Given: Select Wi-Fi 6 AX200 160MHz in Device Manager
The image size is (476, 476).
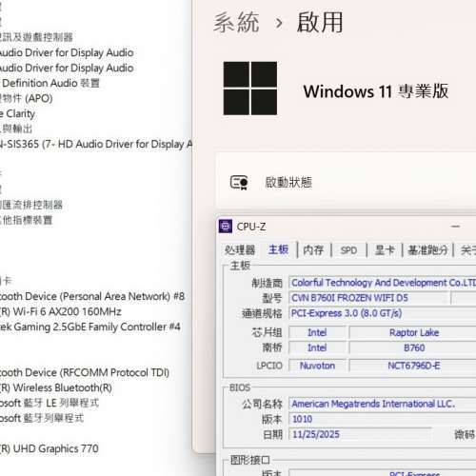Looking at the screenshot, I should (x=61, y=311).
